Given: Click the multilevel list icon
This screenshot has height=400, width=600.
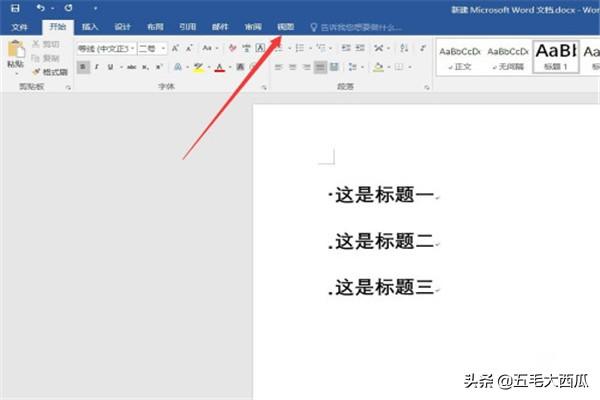Looking at the screenshot, I should point(321,48).
